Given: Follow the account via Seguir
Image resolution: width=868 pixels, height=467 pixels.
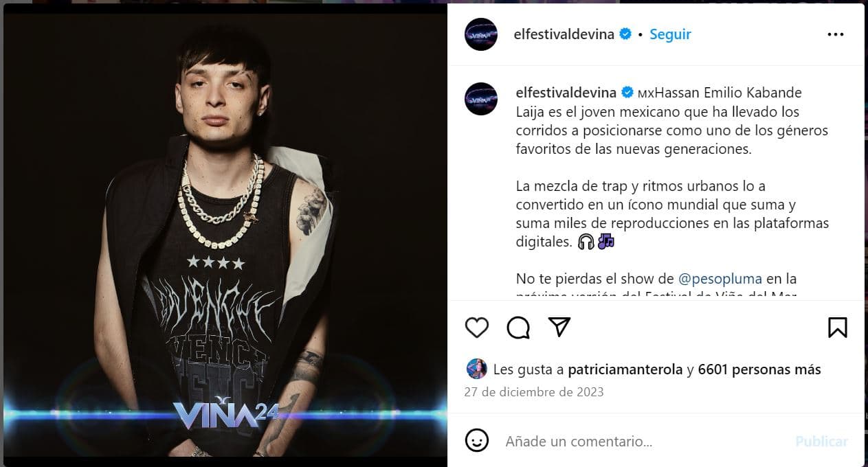Looking at the screenshot, I should pyautogui.click(x=670, y=34).
